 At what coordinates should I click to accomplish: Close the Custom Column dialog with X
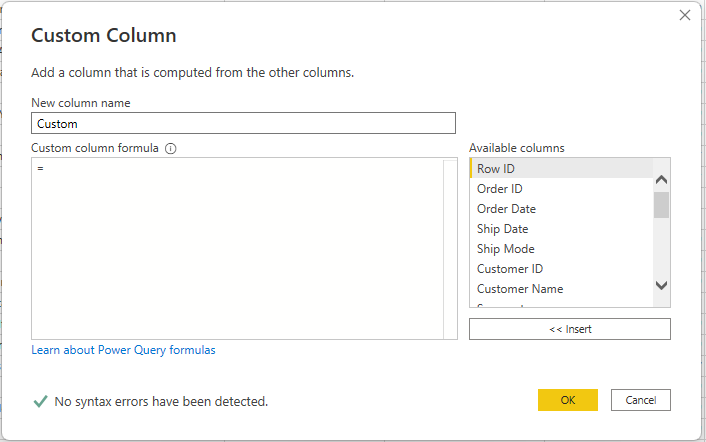click(x=685, y=15)
